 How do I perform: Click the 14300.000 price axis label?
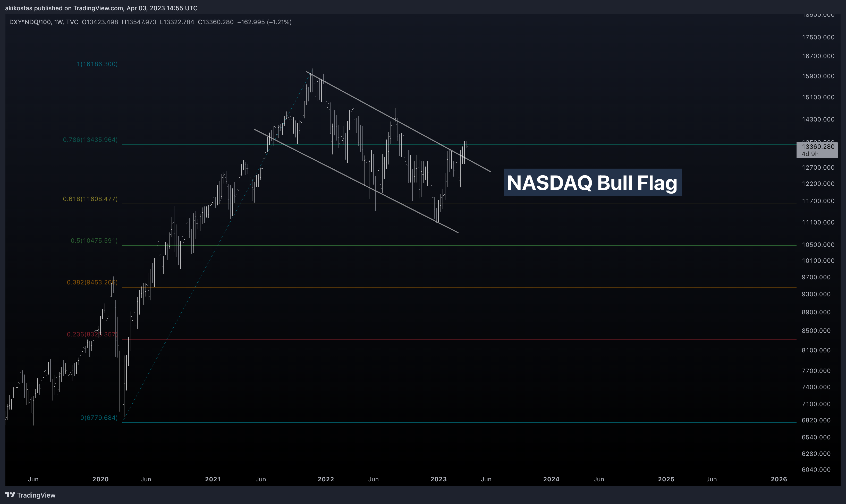818,119
